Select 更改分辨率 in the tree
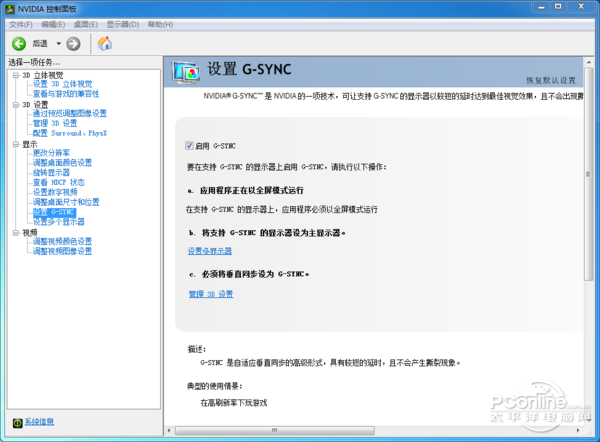The height and width of the screenshot is (442, 600). tap(51, 153)
